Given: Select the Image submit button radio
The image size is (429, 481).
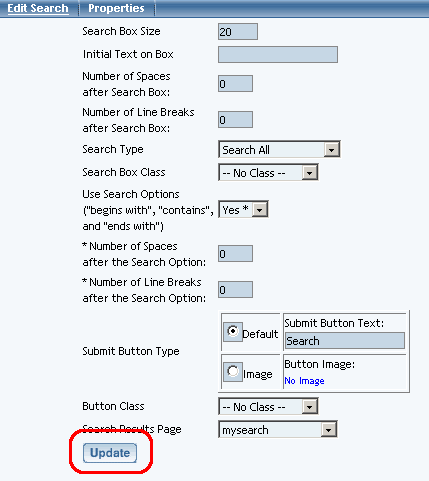Looking at the screenshot, I should pos(233,371).
